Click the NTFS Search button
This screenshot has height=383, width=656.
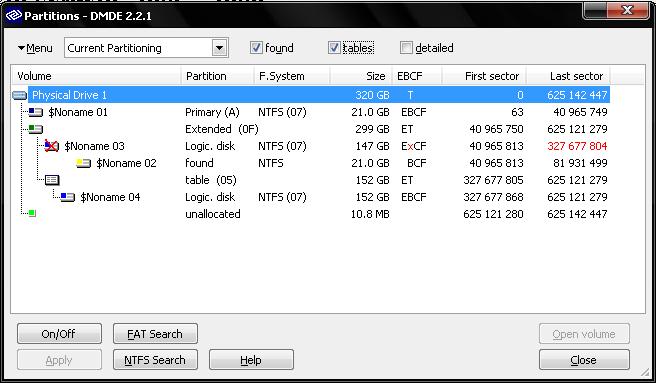tap(155, 360)
